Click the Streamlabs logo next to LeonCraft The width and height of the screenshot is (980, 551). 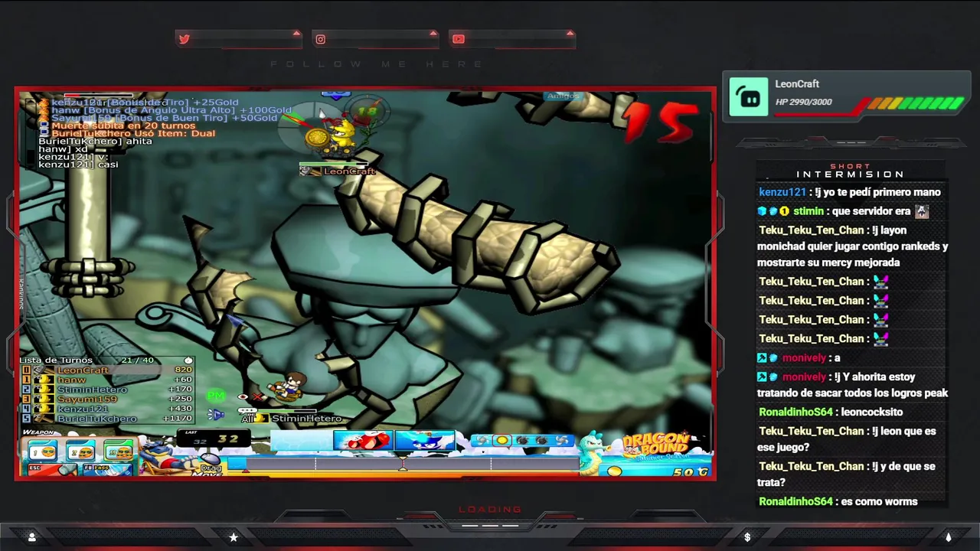pyautogui.click(x=749, y=97)
